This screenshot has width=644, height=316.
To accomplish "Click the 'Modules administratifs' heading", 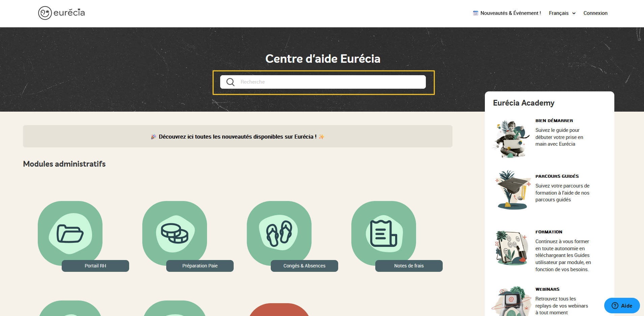I will point(64,164).
